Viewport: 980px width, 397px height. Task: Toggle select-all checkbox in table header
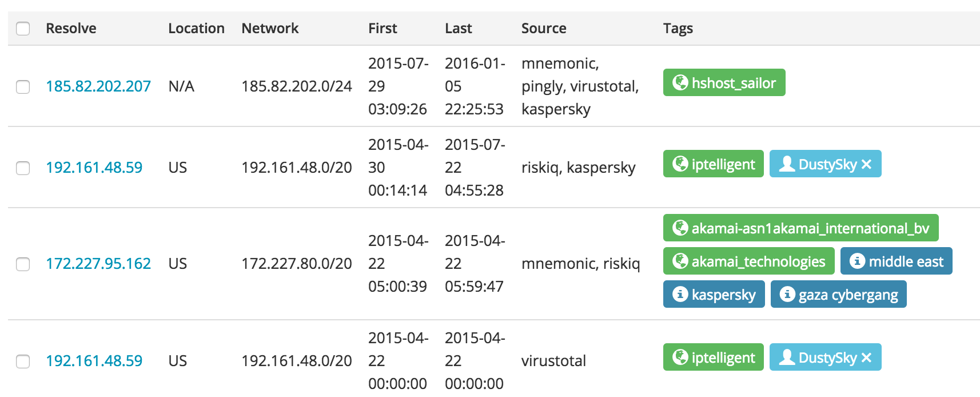tap(23, 29)
